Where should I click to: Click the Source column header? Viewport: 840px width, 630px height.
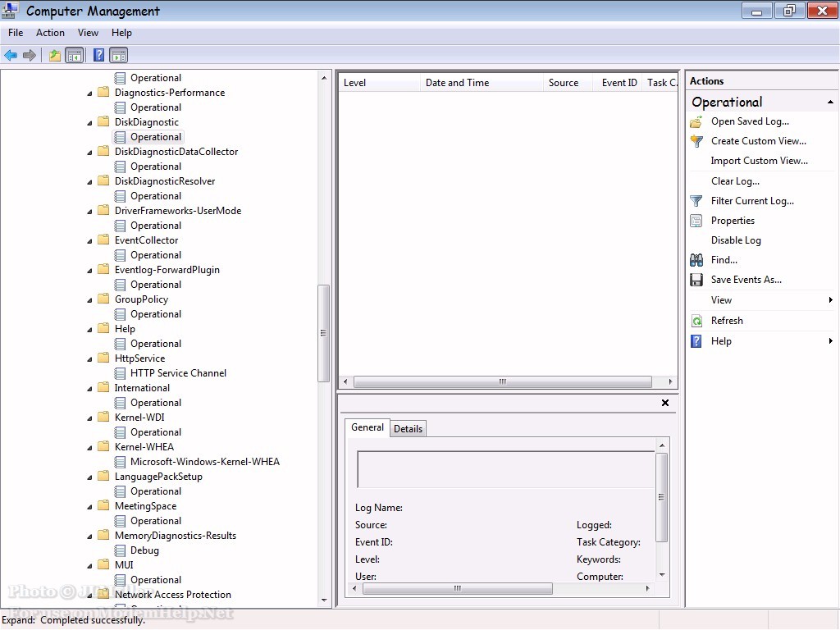click(568, 83)
